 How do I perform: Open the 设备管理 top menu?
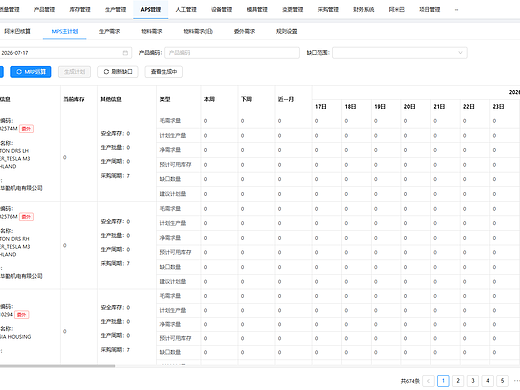tap(222, 10)
